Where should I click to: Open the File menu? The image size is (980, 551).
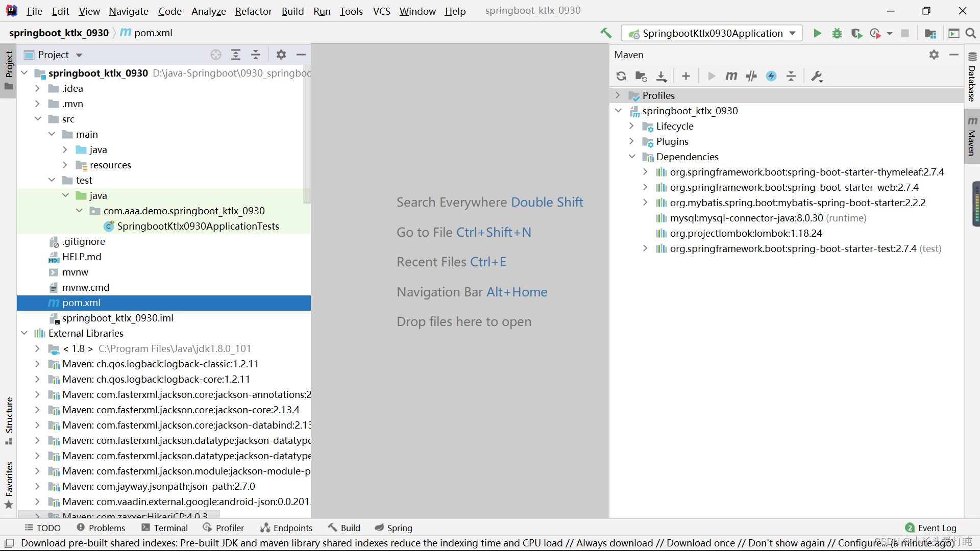[x=34, y=11]
